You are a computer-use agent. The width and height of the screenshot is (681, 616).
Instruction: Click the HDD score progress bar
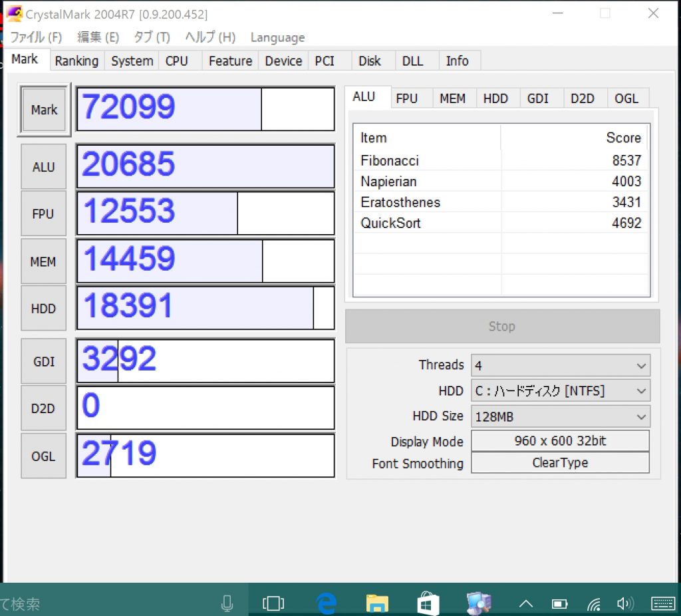pos(205,308)
